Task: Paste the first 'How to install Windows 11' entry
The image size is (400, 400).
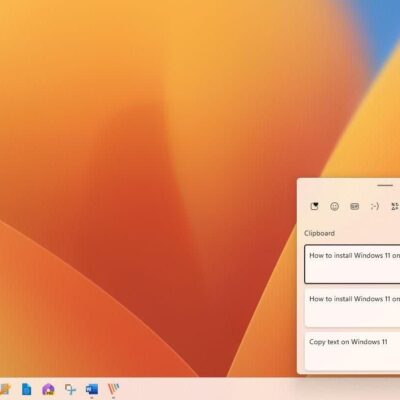Action: 352,264
